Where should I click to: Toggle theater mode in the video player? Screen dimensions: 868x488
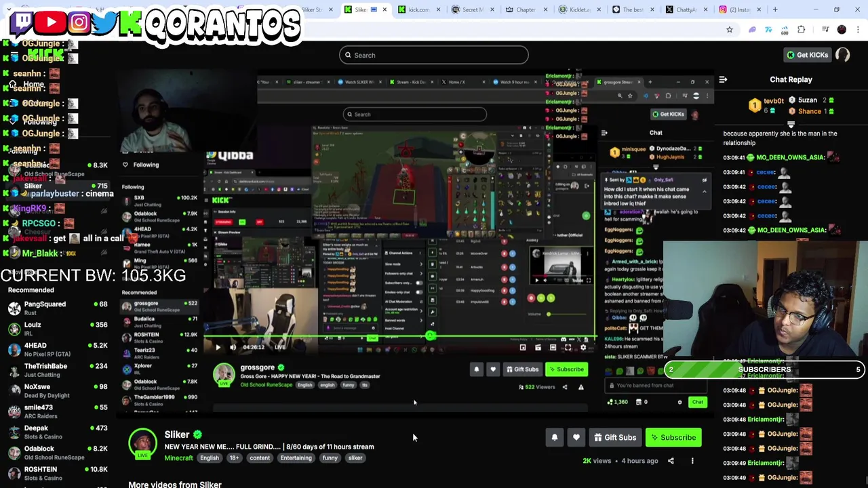click(553, 348)
